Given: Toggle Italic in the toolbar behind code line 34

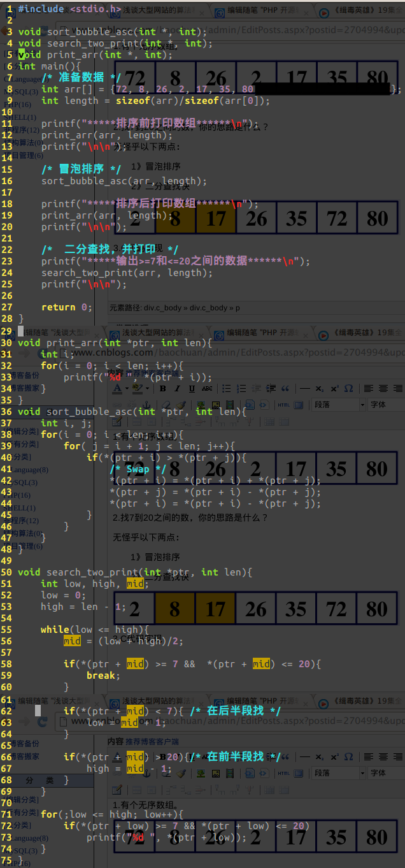Looking at the screenshot, I should pos(177,388).
